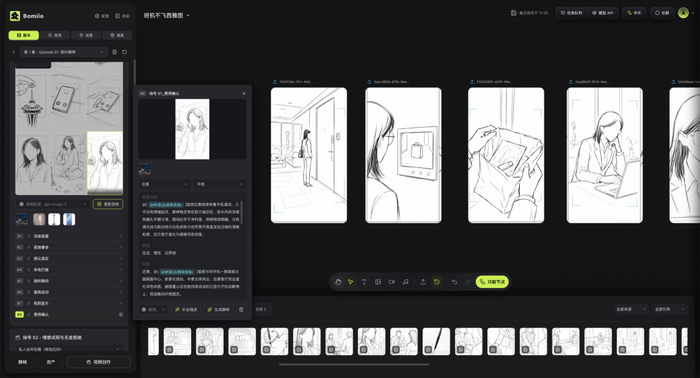Toggle the checkbox on first timeline thumbnail
700x378 pixels.
click(169, 349)
